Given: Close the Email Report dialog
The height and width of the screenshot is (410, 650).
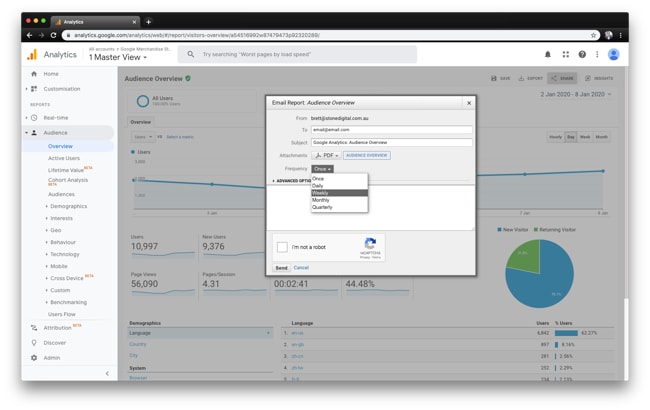Looking at the screenshot, I should point(469,103).
